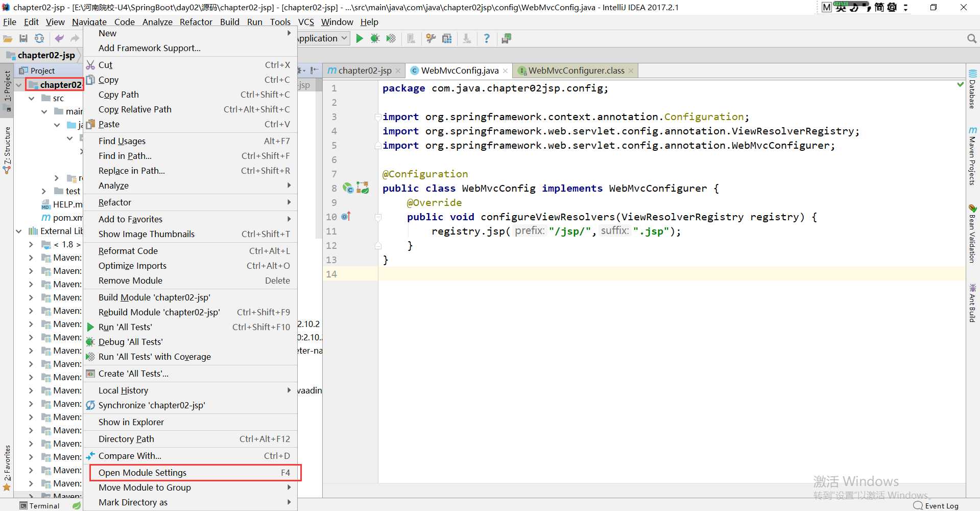
Task: Open the Project Structure icon in the toolbar
Action: coord(447,38)
